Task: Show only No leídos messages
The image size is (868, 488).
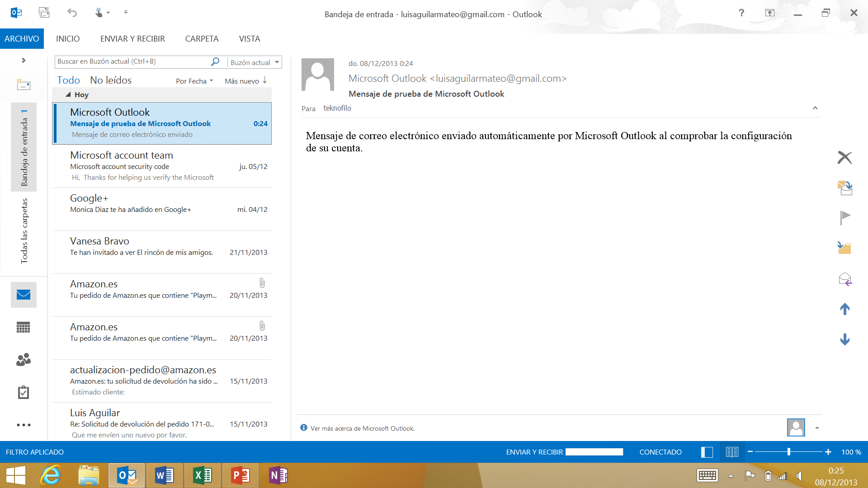Action: pyautogui.click(x=111, y=80)
